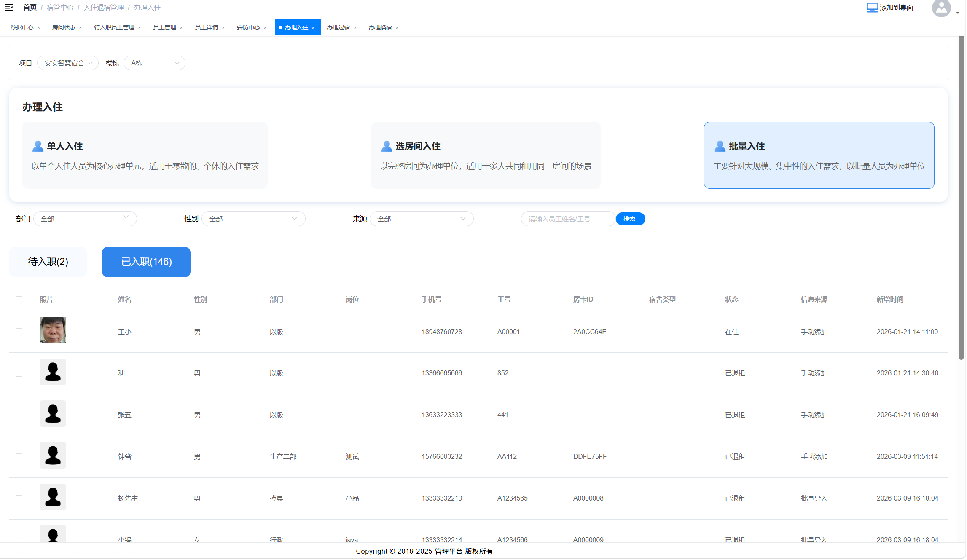This screenshot has height=560, width=967.
Task: Open the 部门 filter dropdown
Action: click(85, 219)
